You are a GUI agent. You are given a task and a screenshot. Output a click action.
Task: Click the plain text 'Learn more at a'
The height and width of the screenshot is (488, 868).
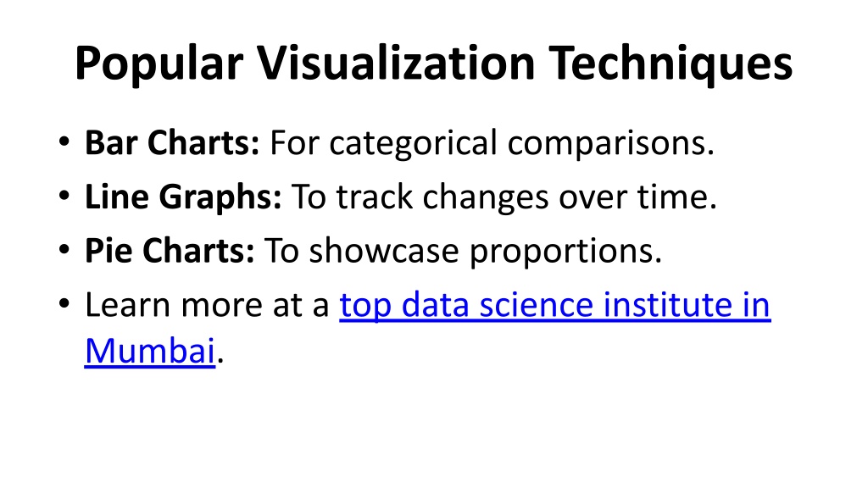pos(207,305)
